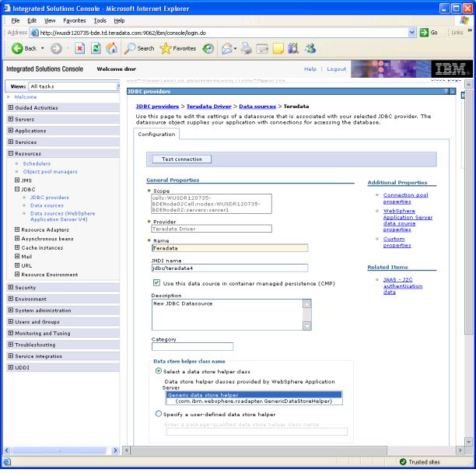
Task: Click the Print icon
Action: click(247, 48)
